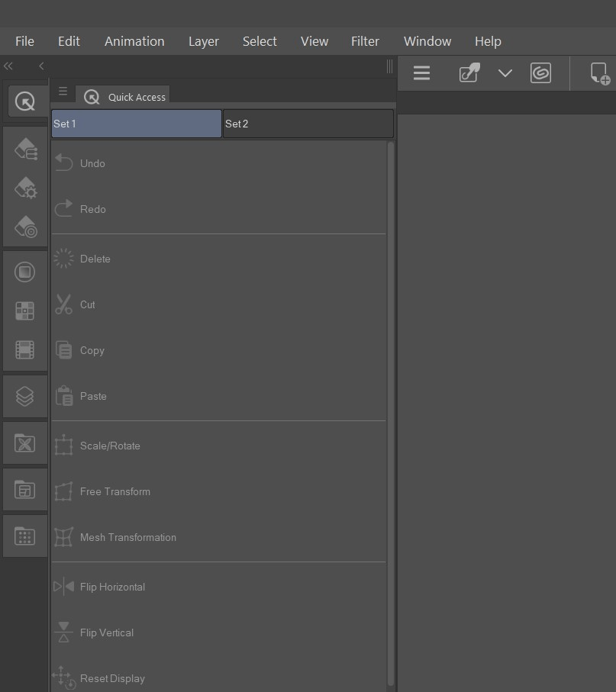
Task: Open the Quick Access panel hamburger menu
Action: [x=63, y=91]
